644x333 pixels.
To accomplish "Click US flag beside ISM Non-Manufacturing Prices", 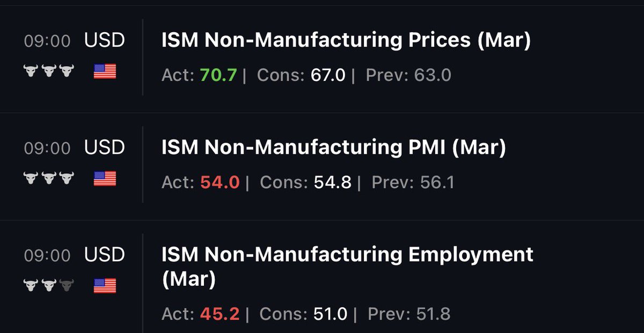I will (105, 71).
